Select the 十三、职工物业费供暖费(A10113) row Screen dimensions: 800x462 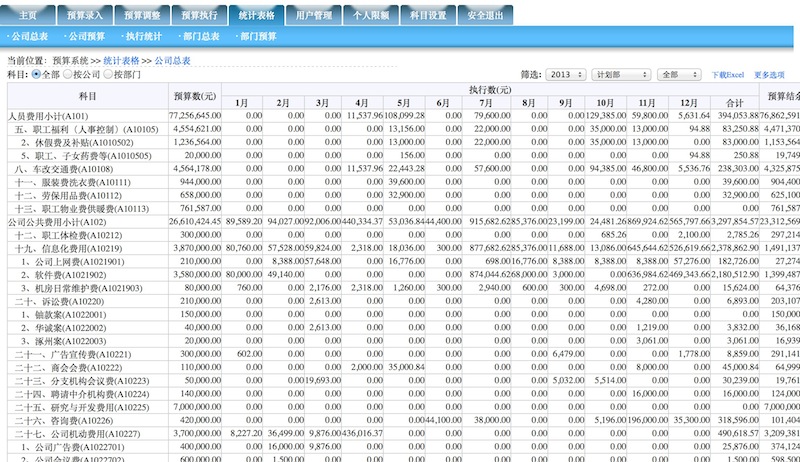82,209
